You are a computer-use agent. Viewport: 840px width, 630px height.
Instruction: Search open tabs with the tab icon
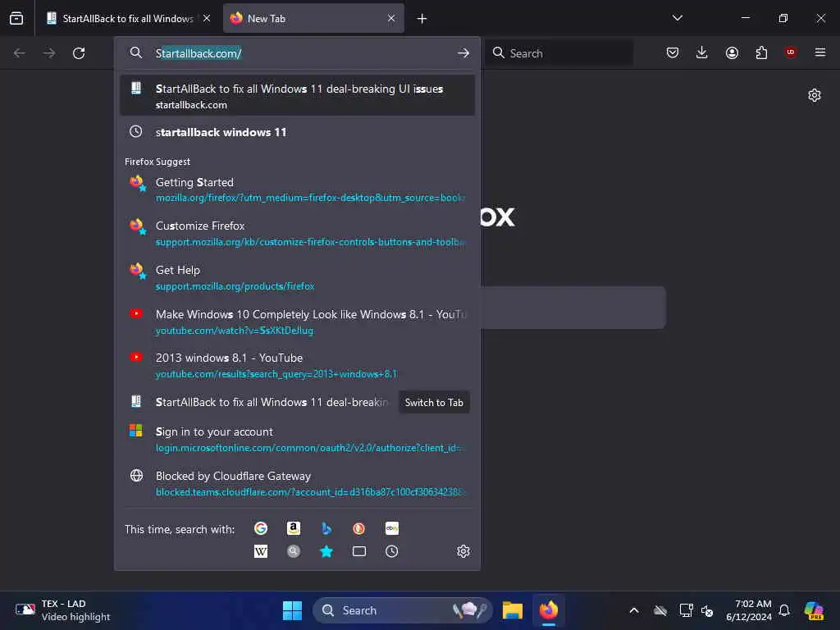pos(359,551)
